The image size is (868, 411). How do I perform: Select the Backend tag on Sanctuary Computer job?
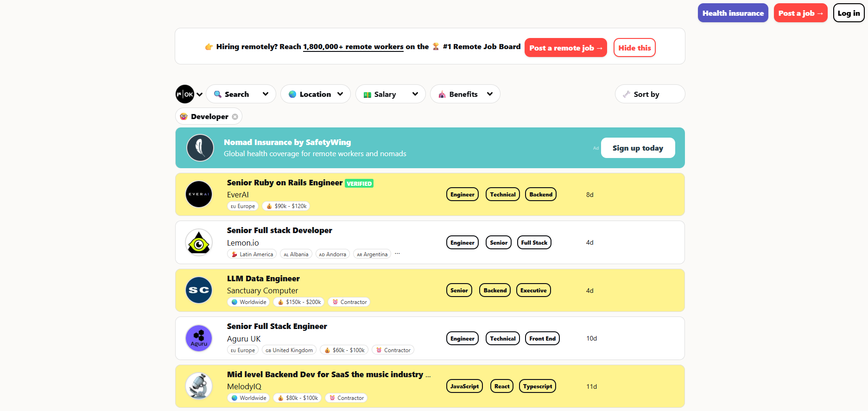point(495,291)
